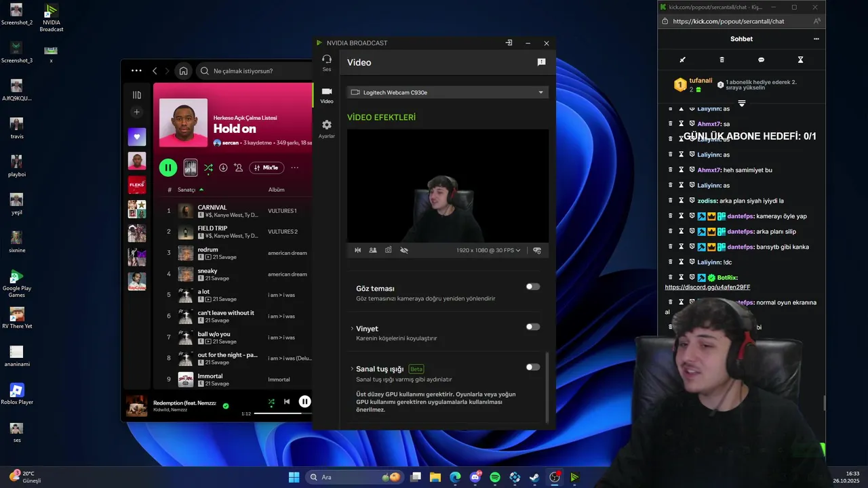Click the side-by-side comparison people icon

tap(373, 250)
